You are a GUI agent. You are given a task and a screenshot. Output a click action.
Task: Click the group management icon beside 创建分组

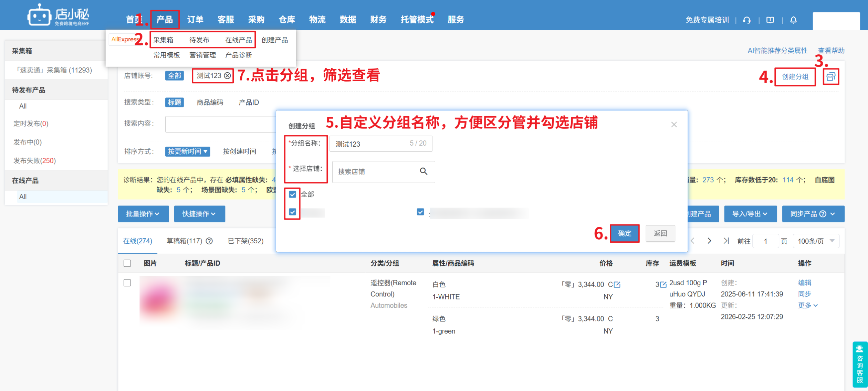(x=830, y=76)
